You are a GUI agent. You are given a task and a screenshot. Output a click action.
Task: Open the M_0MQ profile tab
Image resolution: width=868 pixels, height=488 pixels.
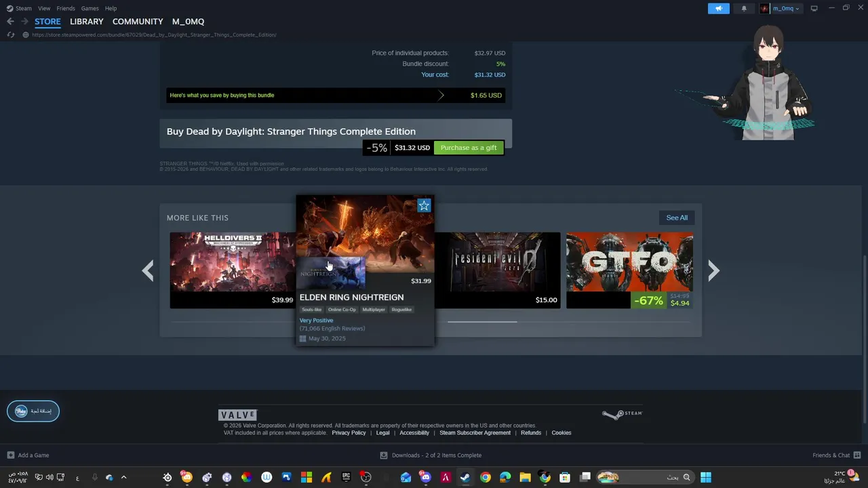coord(188,22)
